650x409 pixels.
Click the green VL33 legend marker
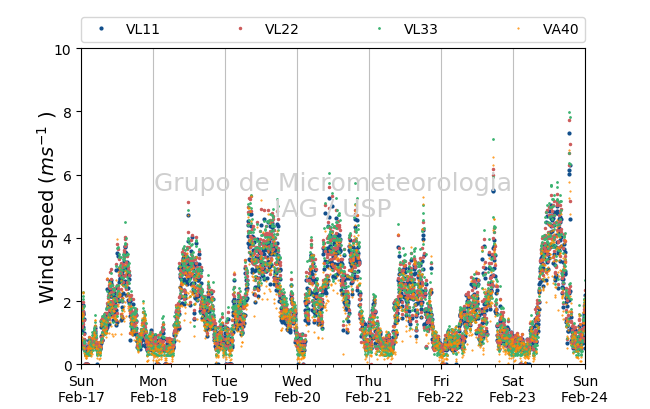pyautogui.click(x=379, y=29)
